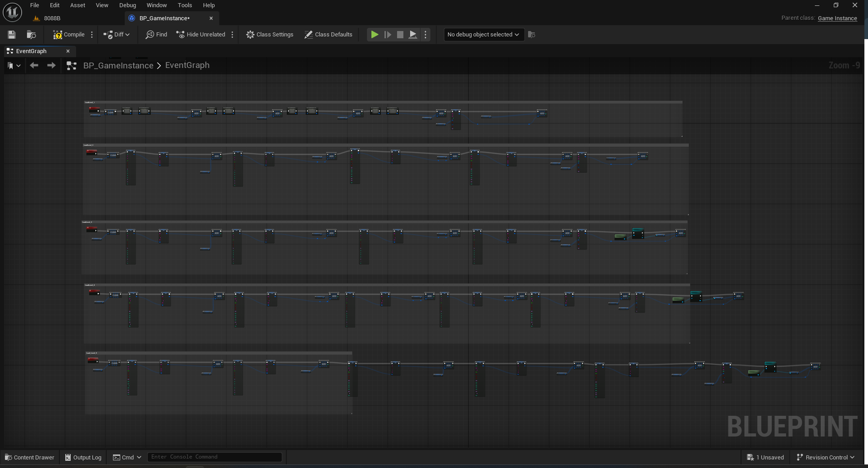Image resolution: width=868 pixels, height=468 pixels.
Task: Click the Browse to asset icon
Action: point(31,35)
